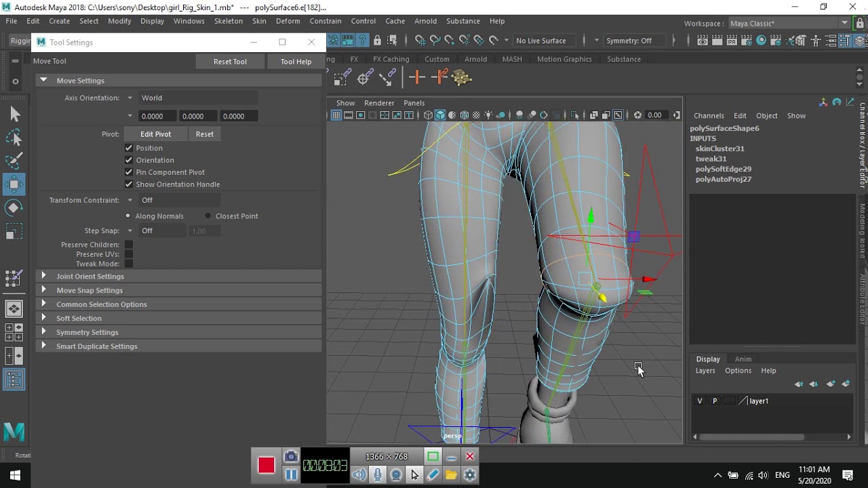Click the Reset Tool button
This screenshot has height=488, width=868.
tap(230, 62)
